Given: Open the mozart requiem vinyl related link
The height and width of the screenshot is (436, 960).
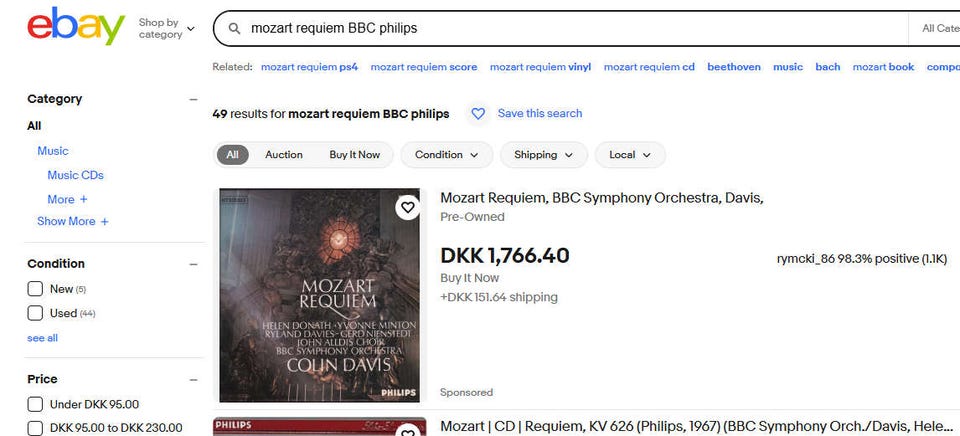Looking at the screenshot, I should click(x=540, y=67).
